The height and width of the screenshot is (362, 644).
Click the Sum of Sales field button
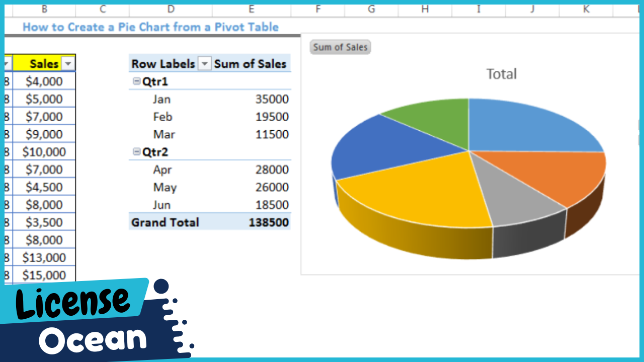click(340, 47)
